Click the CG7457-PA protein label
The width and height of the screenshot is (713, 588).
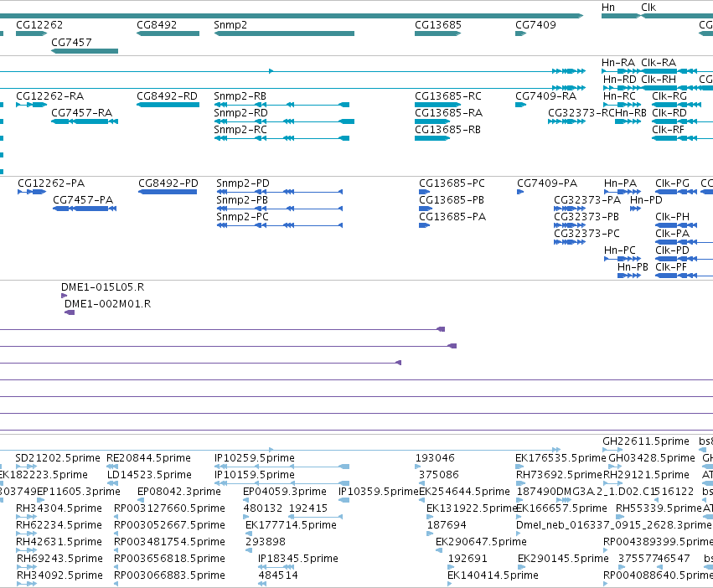pyautogui.click(x=83, y=200)
